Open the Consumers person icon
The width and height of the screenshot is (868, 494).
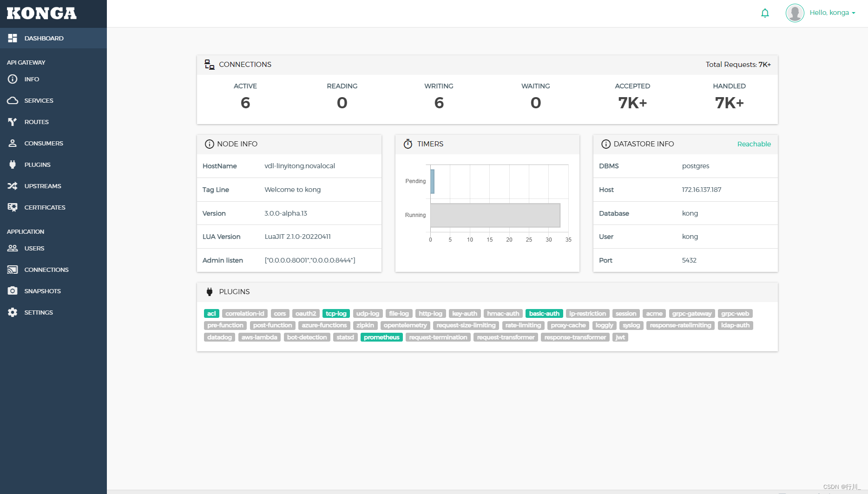13,143
